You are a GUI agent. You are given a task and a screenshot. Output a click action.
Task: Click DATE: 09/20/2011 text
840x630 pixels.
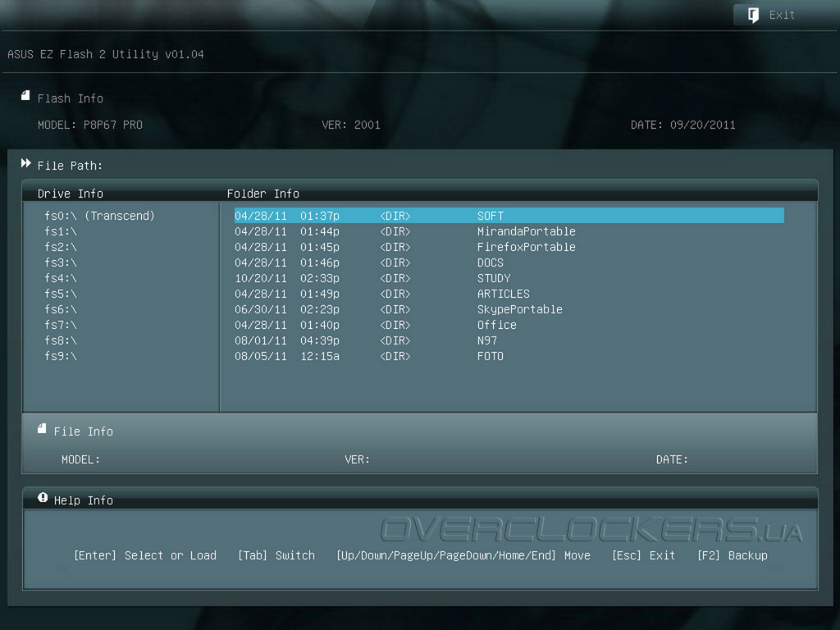[x=683, y=125]
